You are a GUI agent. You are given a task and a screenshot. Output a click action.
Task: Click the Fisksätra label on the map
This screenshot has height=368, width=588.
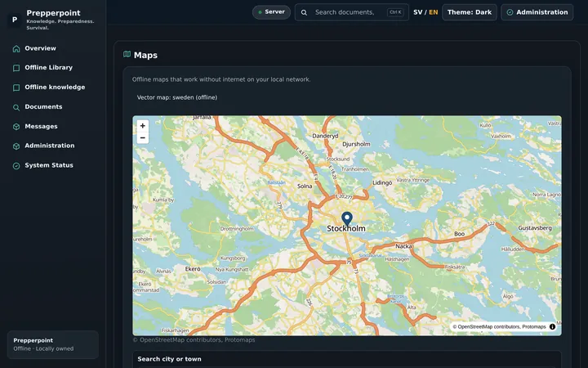point(455,267)
